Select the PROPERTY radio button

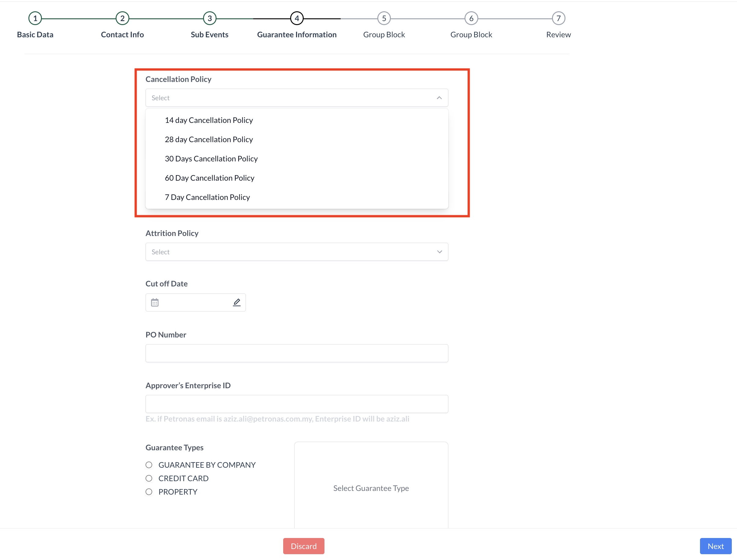[x=149, y=492]
